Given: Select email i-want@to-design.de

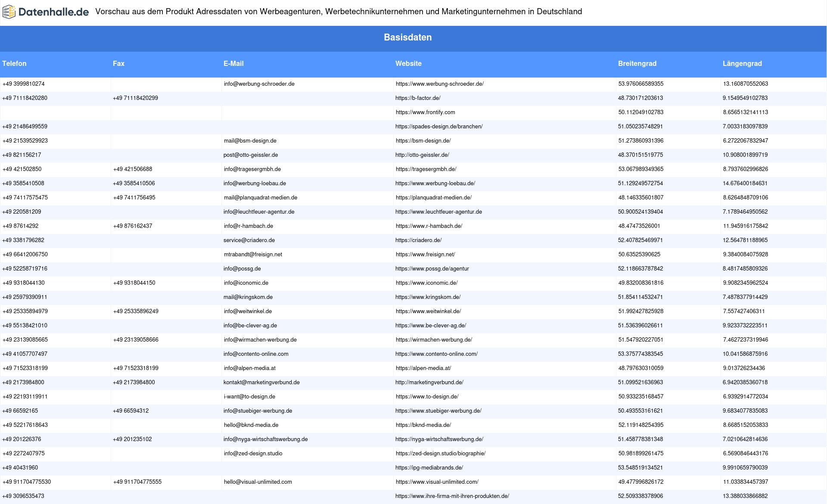Looking at the screenshot, I should click(249, 397).
